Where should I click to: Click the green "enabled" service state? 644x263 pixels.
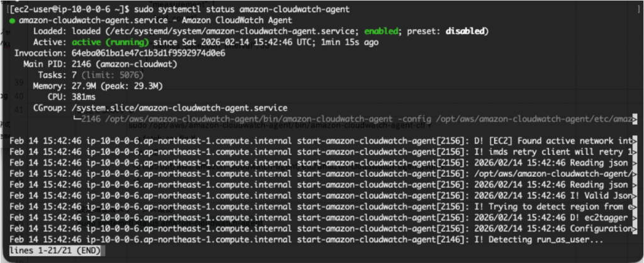pos(381,31)
